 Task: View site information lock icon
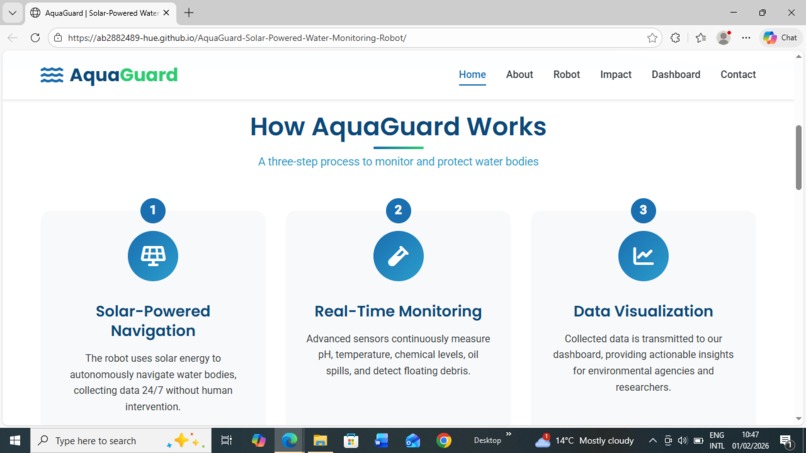58,38
